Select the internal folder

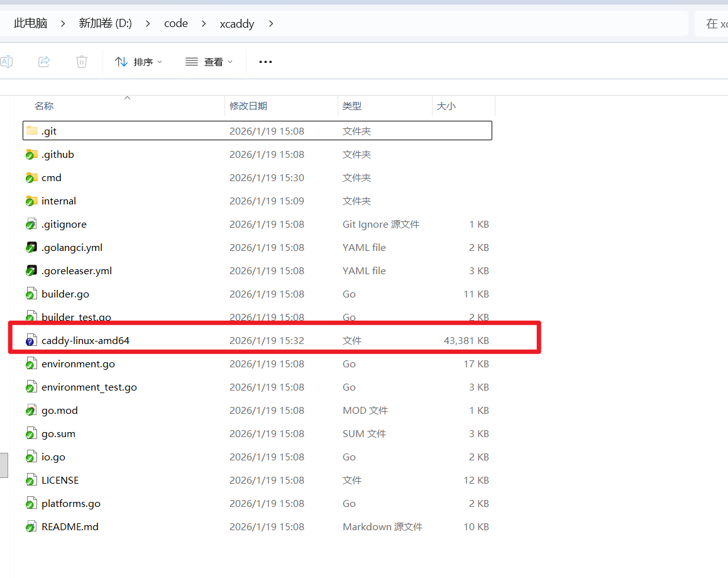pos(58,201)
